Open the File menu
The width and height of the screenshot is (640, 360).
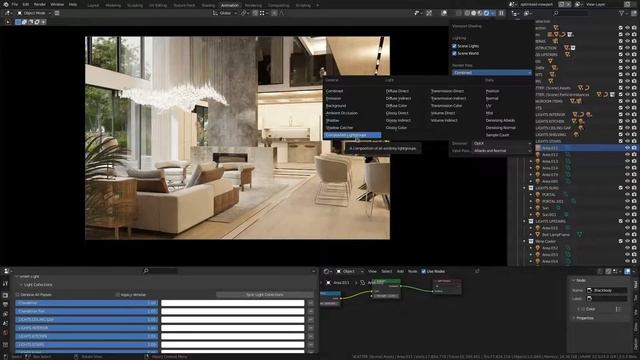tap(15, 4)
